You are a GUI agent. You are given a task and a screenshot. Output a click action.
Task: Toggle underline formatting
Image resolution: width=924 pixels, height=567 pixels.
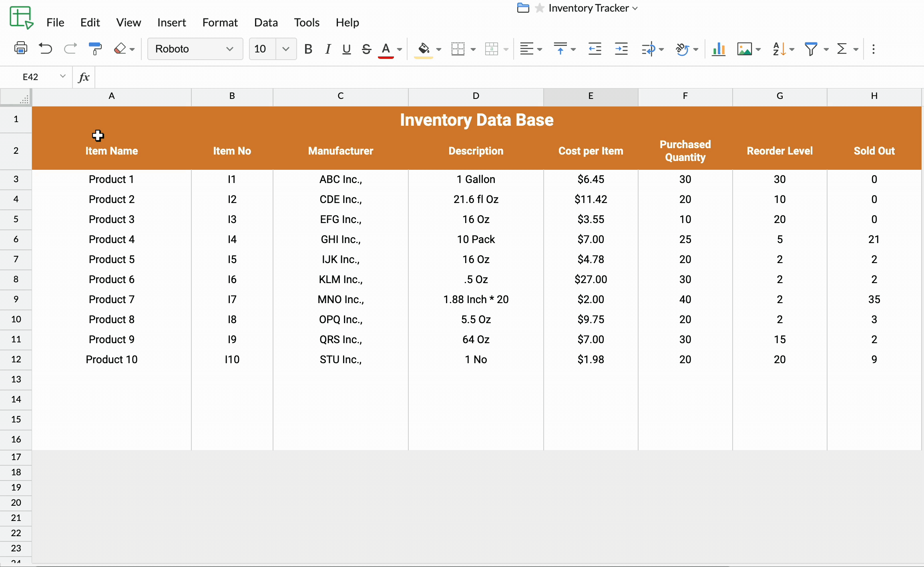[x=347, y=49]
